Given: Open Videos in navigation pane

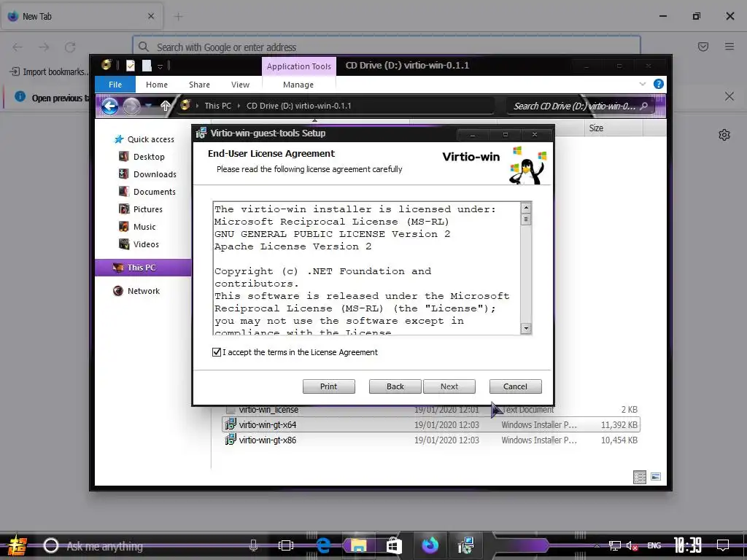Looking at the screenshot, I should tap(139, 244).
